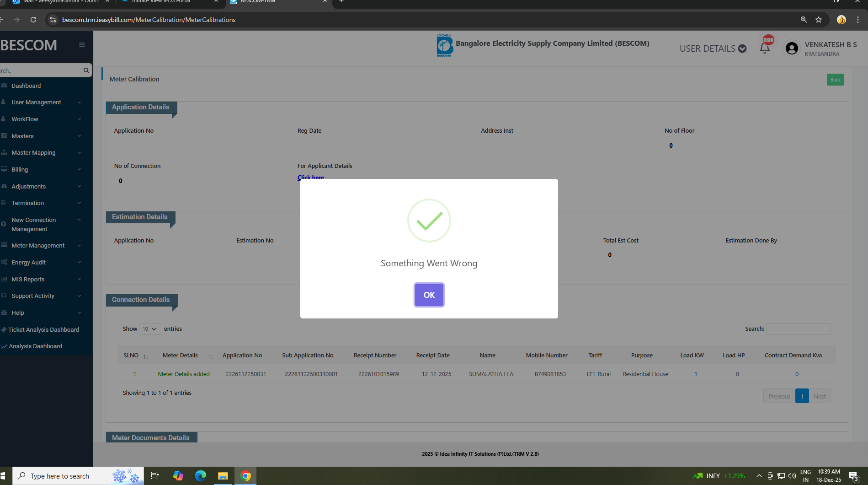Expand the USER DETAILS dropdown
The width and height of the screenshot is (868, 485).
(x=713, y=48)
